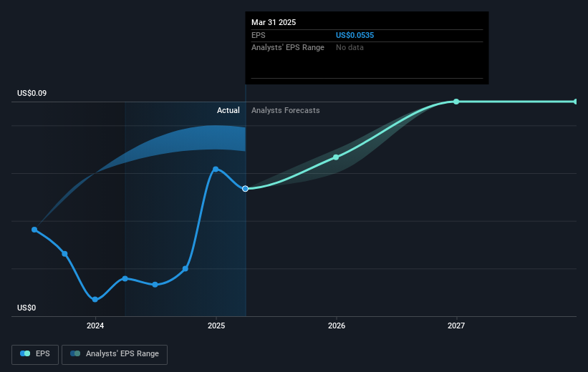Click the 'Mar 31 2025' tooltip date
This screenshot has width=588, height=372.
tap(274, 22)
